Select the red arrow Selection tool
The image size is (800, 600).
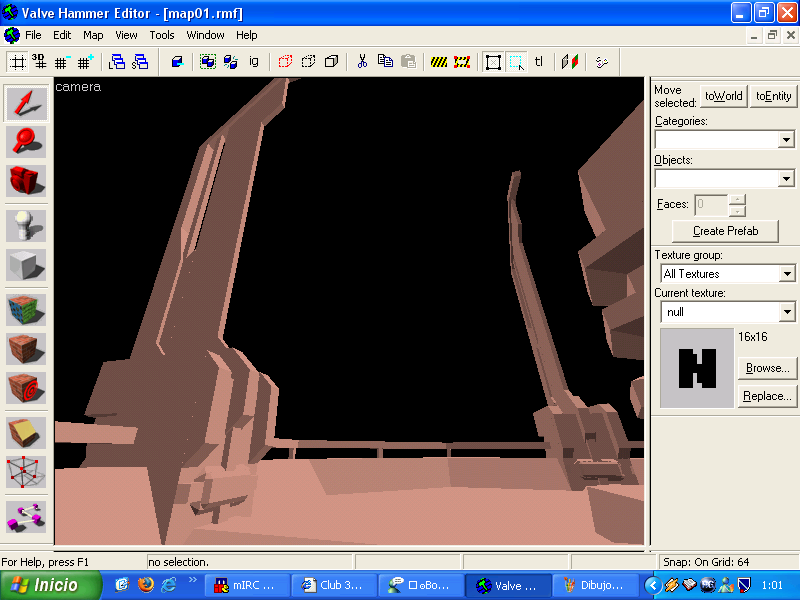click(26, 103)
